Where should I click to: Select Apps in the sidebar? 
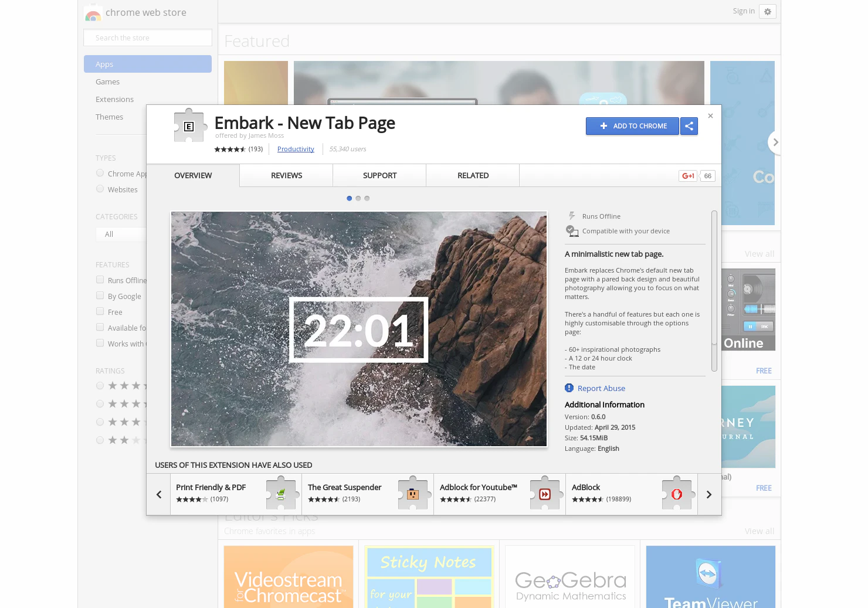148,64
